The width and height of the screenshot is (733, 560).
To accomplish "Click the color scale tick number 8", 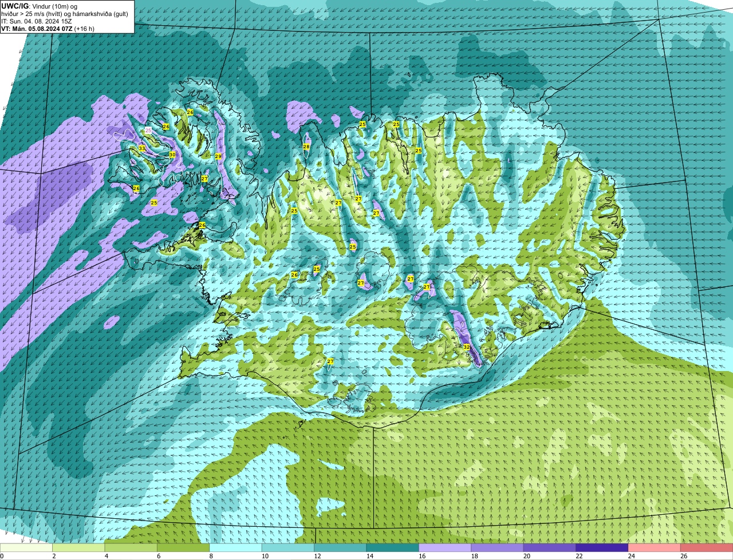I will (x=211, y=556).
